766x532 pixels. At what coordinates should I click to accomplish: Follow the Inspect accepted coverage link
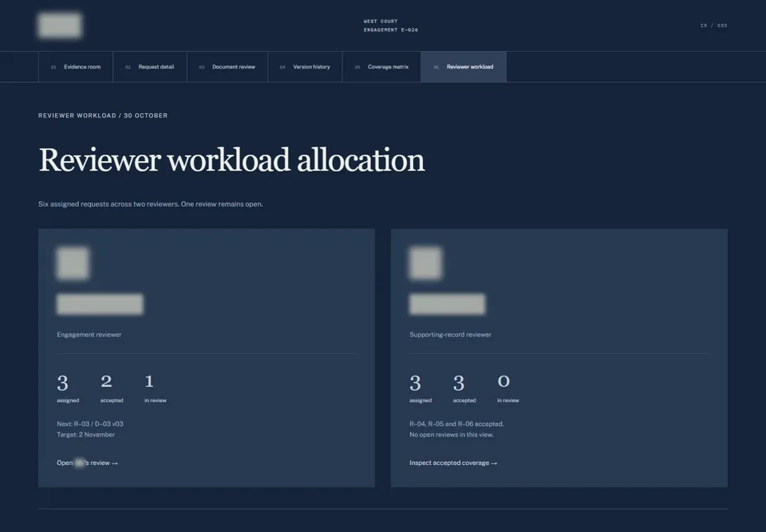click(453, 463)
